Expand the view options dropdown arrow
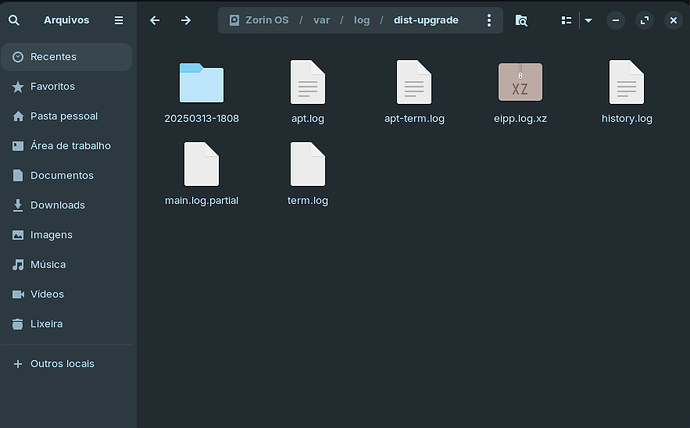This screenshot has width=690, height=428. pyautogui.click(x=588, y=20)
